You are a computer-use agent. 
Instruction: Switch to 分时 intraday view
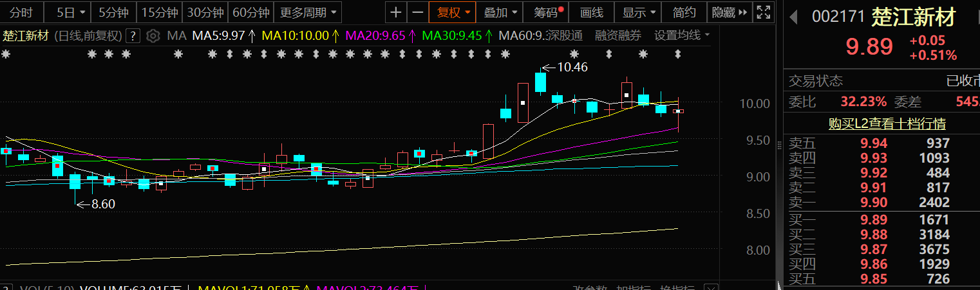click(x=22, y=12)
